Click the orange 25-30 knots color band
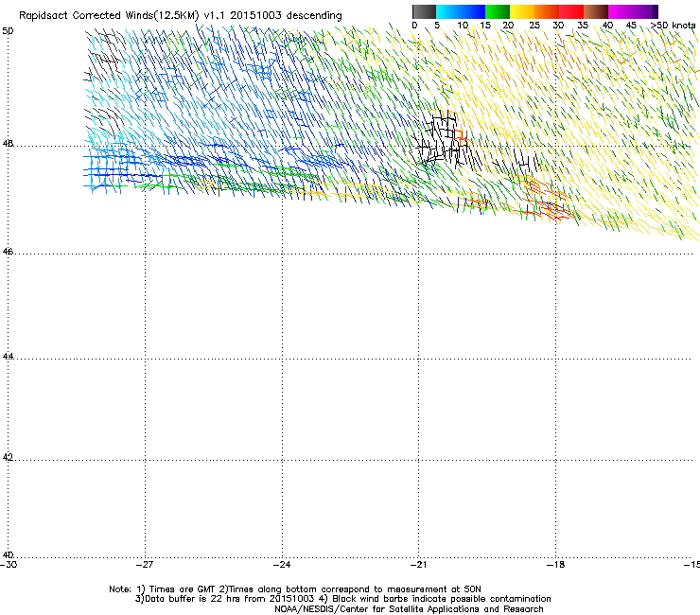This screenshot has width=700, height=615. 547,11
